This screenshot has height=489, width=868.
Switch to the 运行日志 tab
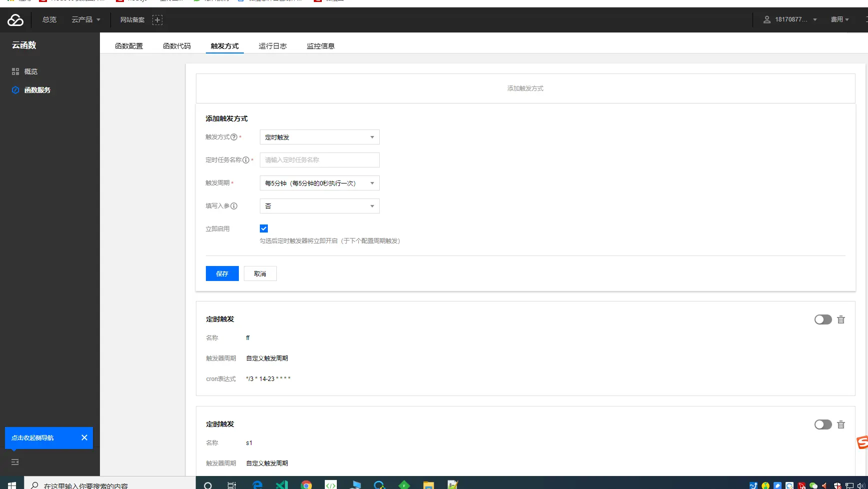point(273,46)
